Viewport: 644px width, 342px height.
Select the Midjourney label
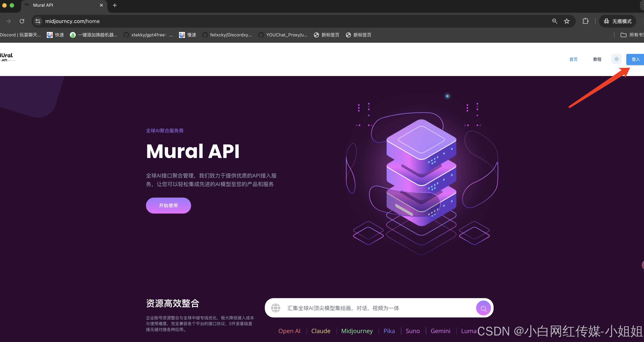tap(357, 331)
